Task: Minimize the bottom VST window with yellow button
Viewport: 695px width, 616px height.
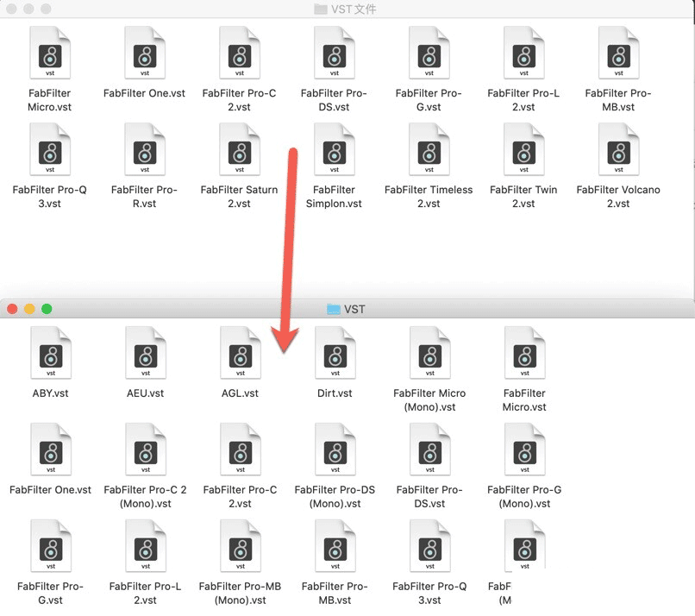Action: (29, 309)
